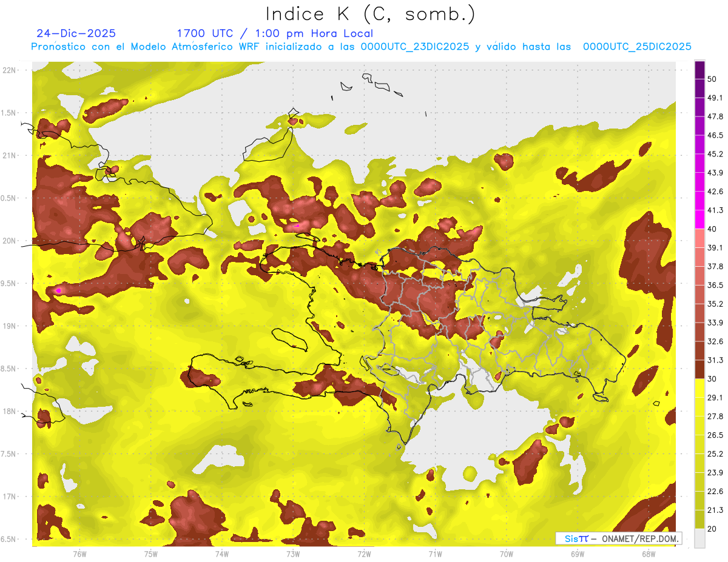Click the 19N latitude label
This screenshot has width=728, height=562.
point(10,326)
